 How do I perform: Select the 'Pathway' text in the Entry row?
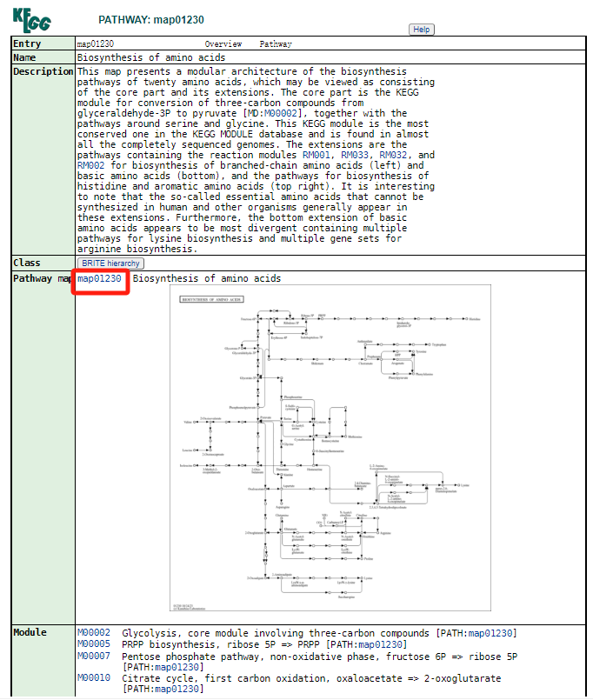click(x=276, y=43)
